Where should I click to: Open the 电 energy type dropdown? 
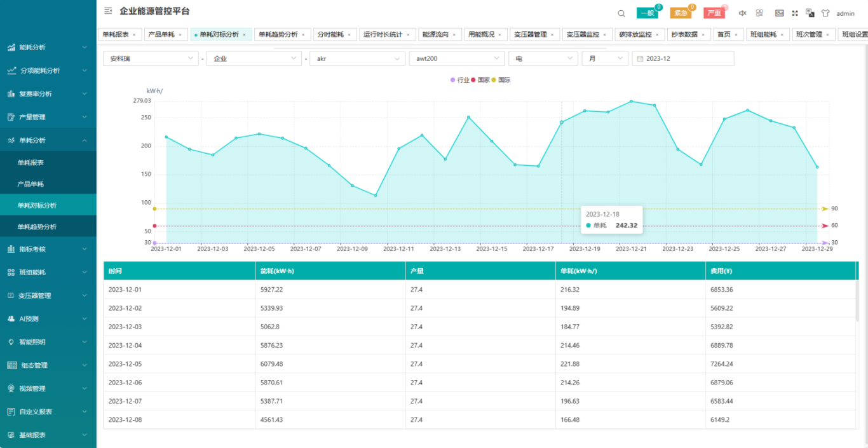(543, 58)
